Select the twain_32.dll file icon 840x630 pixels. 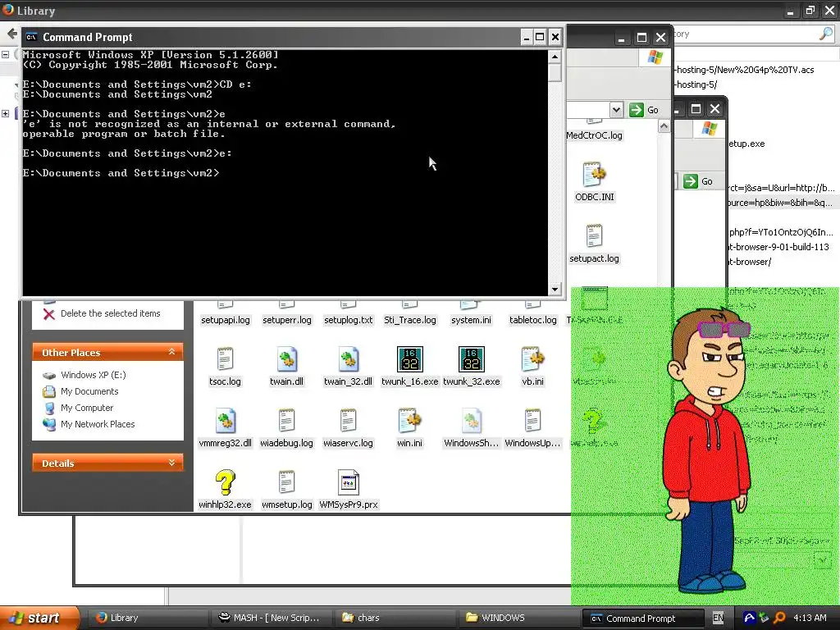[x=348, y=359]
